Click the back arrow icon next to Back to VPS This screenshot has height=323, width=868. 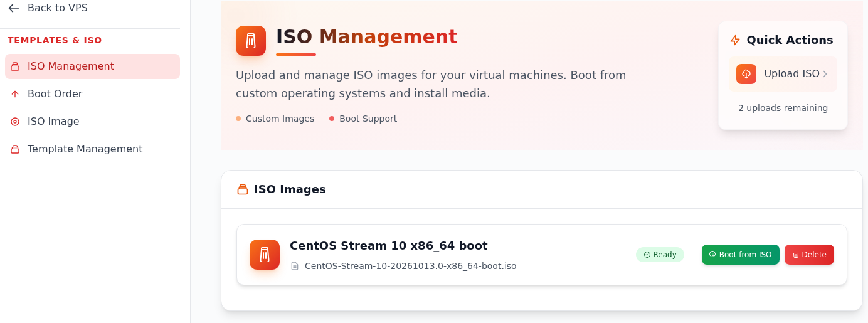[x=14, y=8]
